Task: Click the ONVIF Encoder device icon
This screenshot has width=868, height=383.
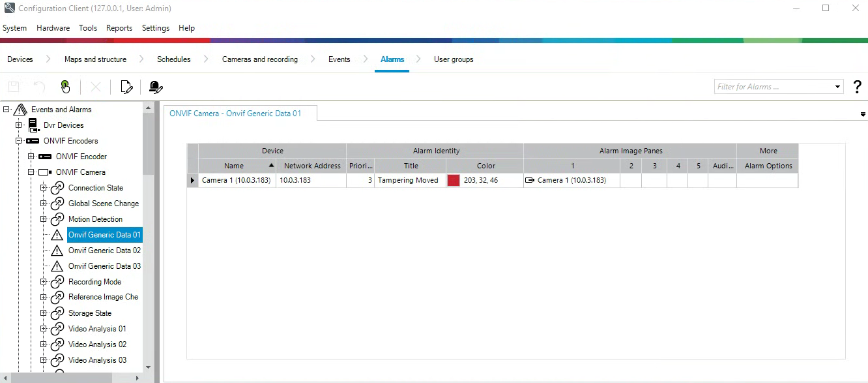Action: 45,157
